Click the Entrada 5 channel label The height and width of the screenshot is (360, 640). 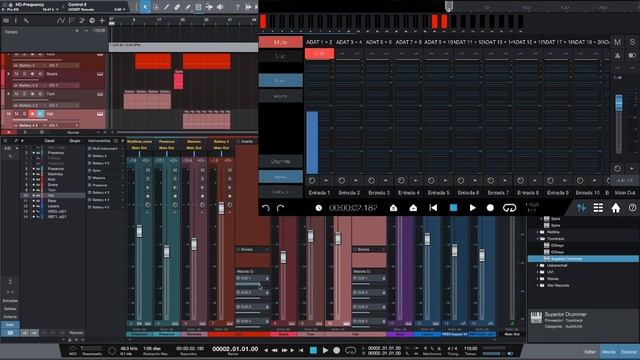[x=438, y=193]
